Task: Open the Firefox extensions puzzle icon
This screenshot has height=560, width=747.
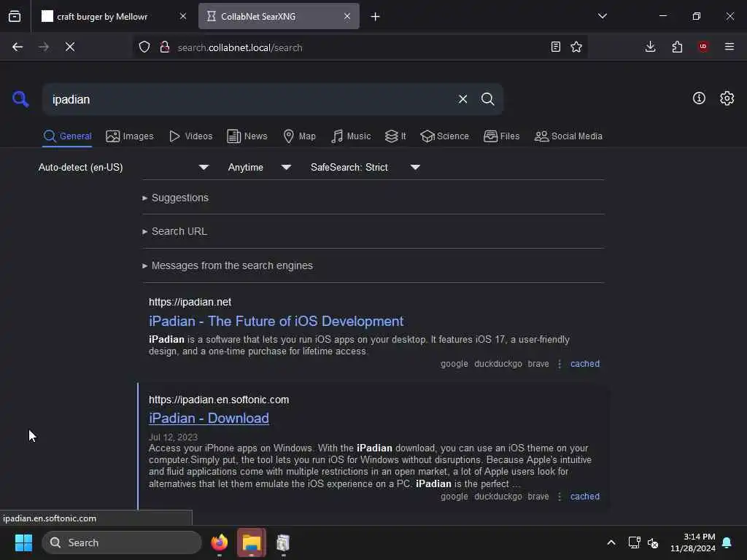Action: (x=677, y=47)
